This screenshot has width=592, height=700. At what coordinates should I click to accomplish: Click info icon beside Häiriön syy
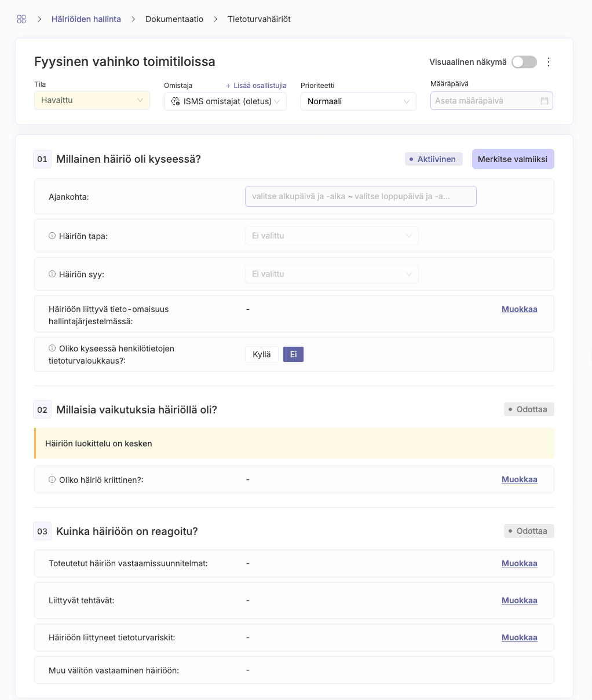52,274
